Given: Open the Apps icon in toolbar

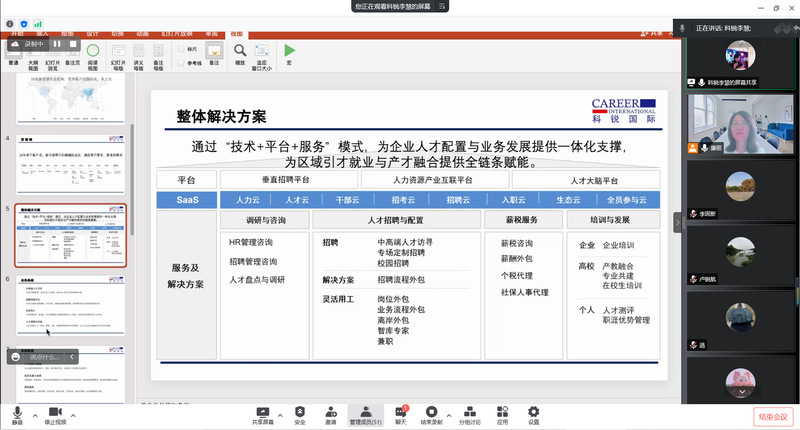Looking at the screenshot, I should pos(502,413).
